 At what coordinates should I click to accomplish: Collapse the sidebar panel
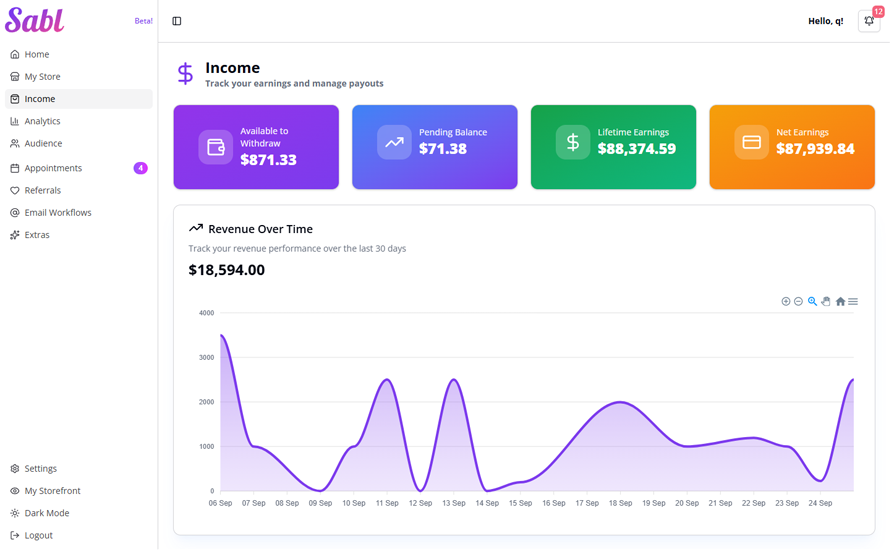[x=177, y=21]
